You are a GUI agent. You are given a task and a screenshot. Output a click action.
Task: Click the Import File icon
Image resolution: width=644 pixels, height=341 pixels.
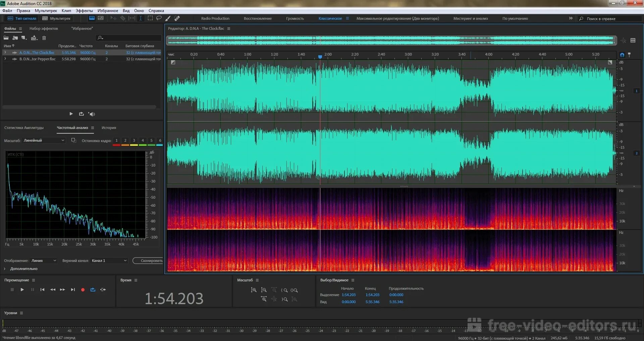point(15,38)
